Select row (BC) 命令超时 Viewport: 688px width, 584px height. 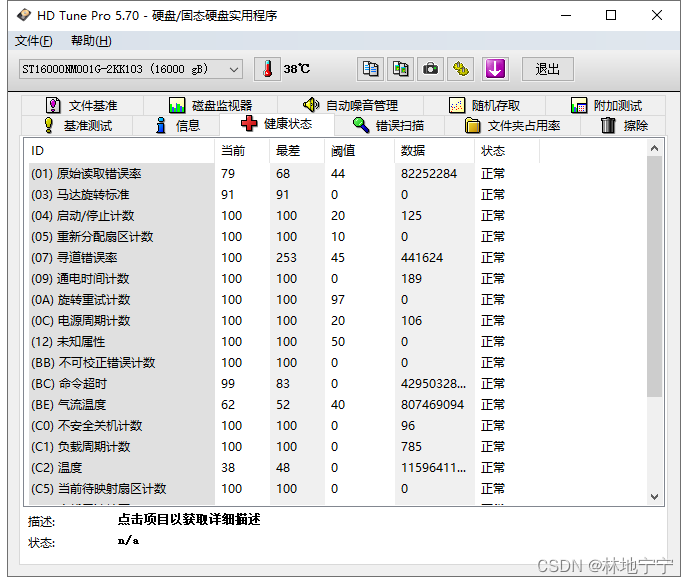click(284, 384)
